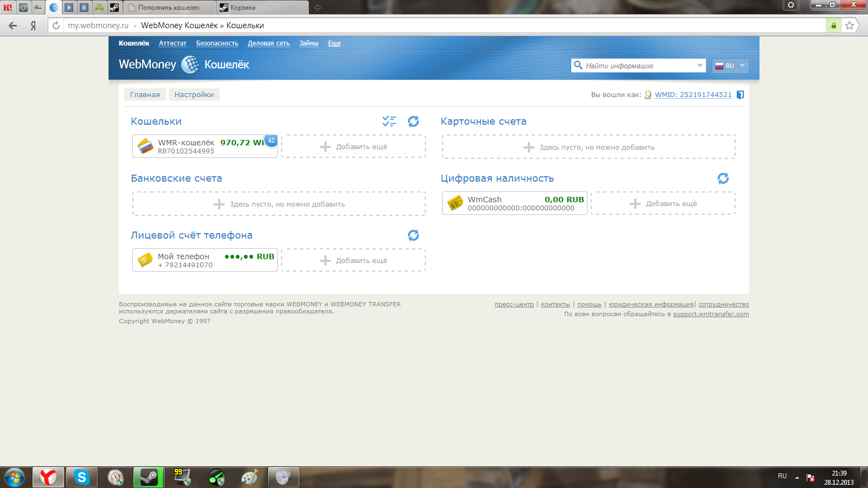Open the Безопасность menu item
This screenshot has height=488, width=868.
coord(217,43)
